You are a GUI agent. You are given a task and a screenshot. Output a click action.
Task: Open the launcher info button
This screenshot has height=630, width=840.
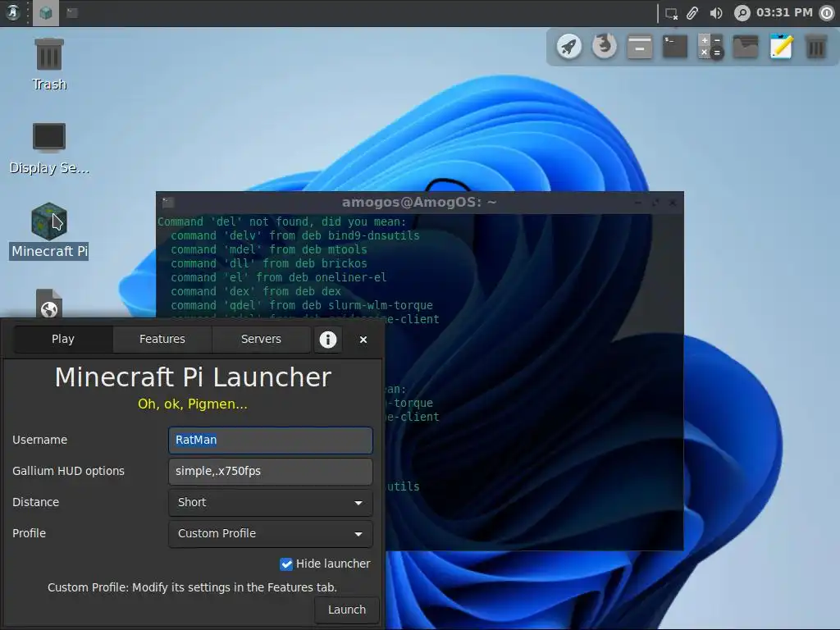click(328, 339)
